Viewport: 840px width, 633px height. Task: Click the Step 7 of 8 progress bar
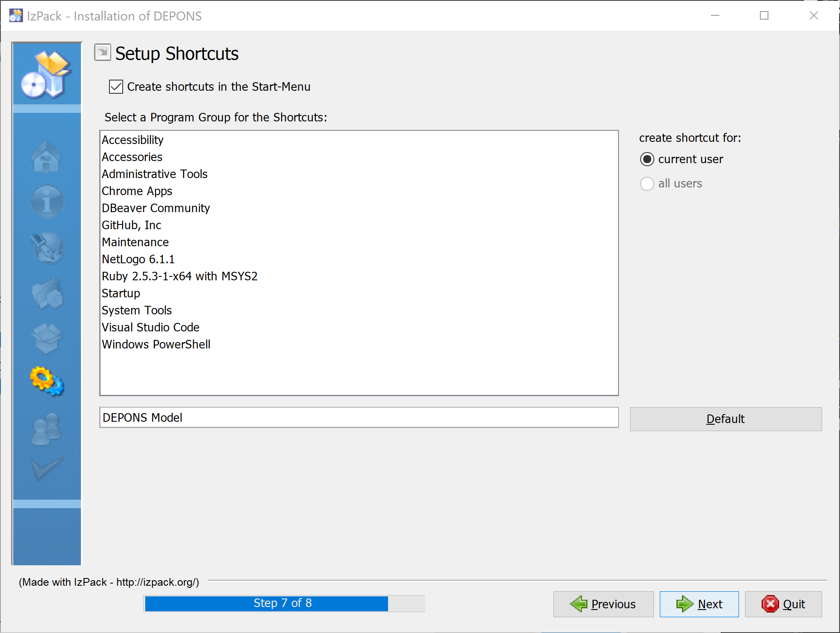(284, 603)
